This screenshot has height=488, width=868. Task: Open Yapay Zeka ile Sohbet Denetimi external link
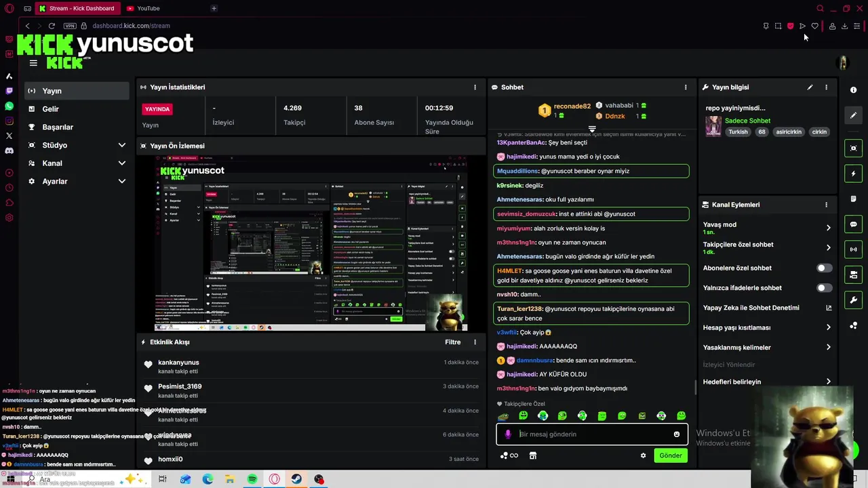(x=828, y=308)
